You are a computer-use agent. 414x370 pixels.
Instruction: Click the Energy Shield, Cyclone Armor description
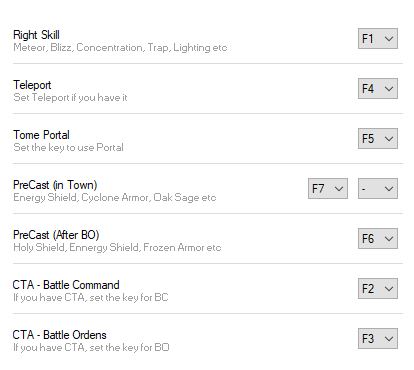[115, 198]
